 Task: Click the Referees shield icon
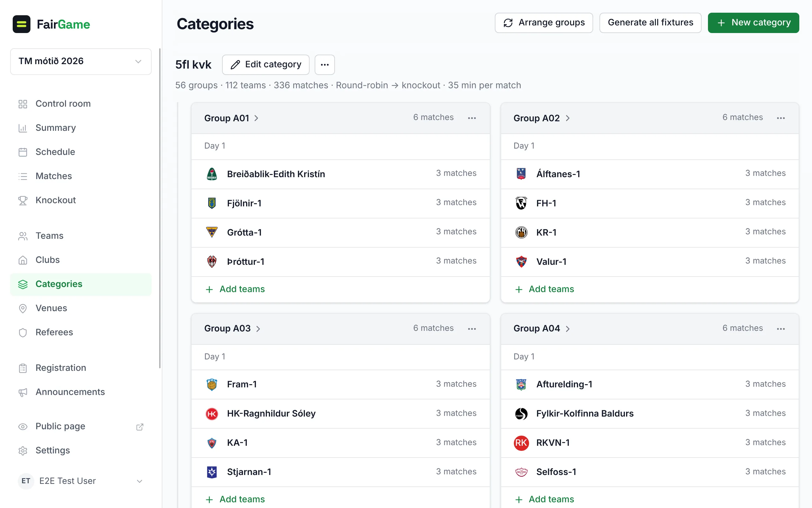coord(23,333)
